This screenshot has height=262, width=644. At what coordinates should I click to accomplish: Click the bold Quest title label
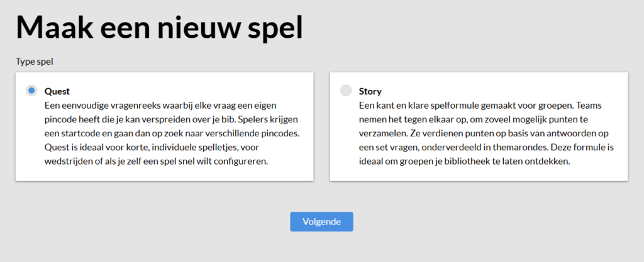[57, 91]
